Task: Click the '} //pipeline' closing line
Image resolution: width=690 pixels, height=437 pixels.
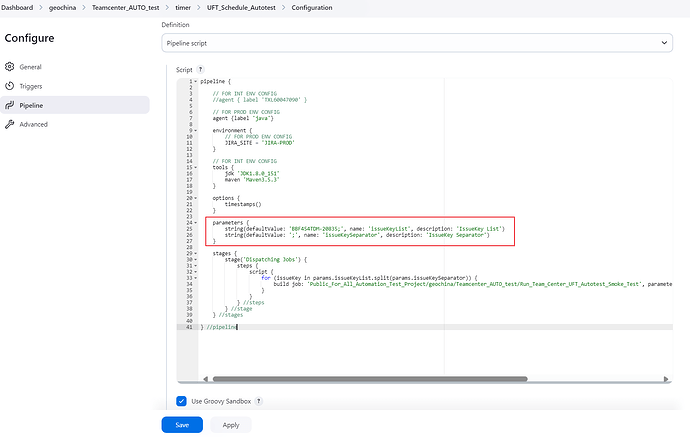Action: coord(219,327)
